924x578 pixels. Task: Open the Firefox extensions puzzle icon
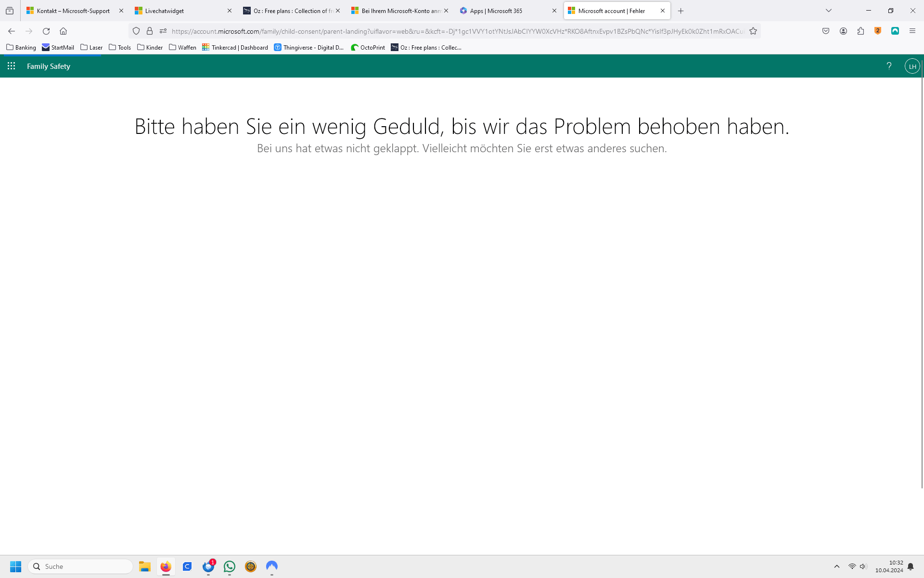tap(860, 31)
